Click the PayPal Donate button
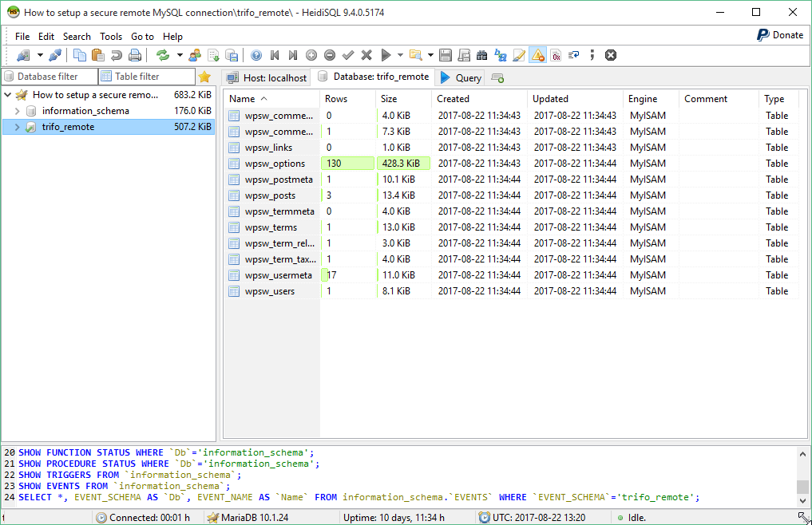This screenshot has height=525, width=812. pyautogui.click(x=780, y=35)
